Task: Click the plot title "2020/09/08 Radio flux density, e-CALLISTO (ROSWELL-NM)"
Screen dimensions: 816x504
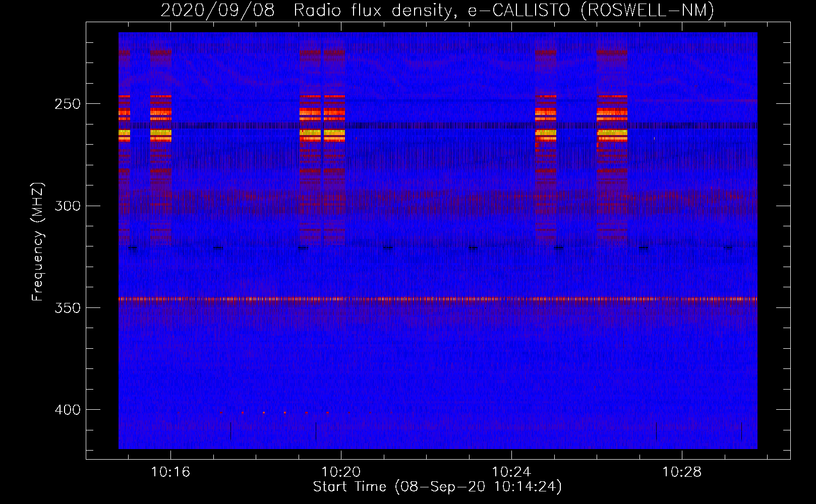Action: pos(437,10)
